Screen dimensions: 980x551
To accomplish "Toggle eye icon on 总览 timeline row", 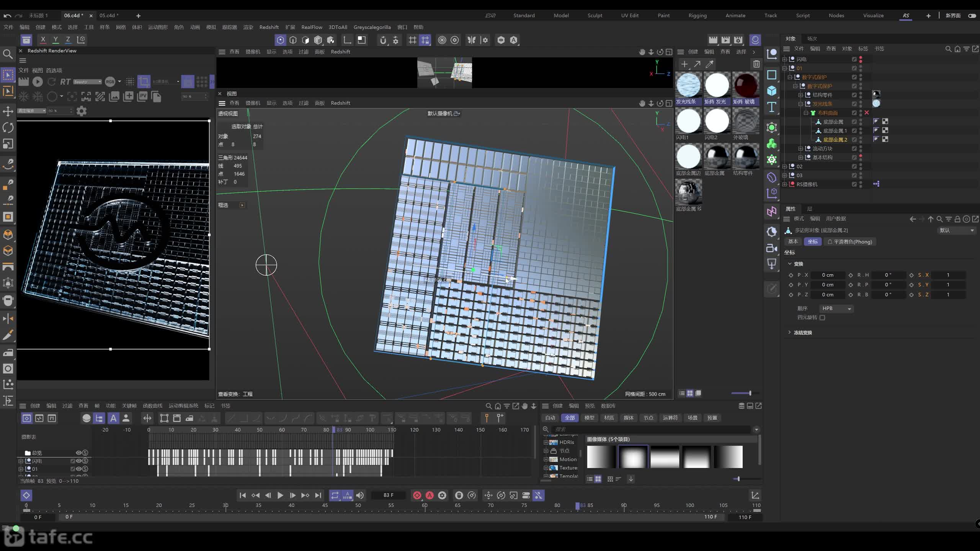I will coord(79,453).
